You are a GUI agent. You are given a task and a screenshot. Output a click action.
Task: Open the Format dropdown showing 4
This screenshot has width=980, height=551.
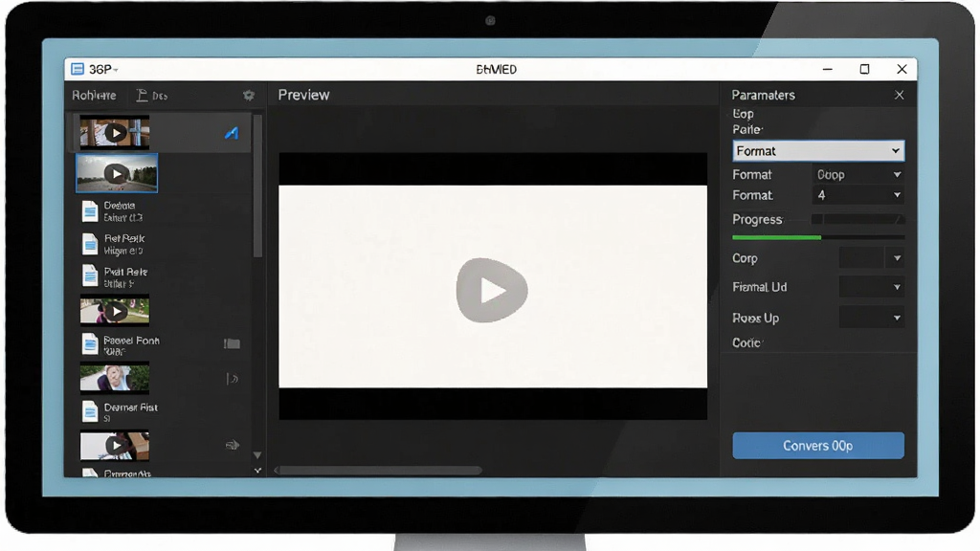coord(858,195)
